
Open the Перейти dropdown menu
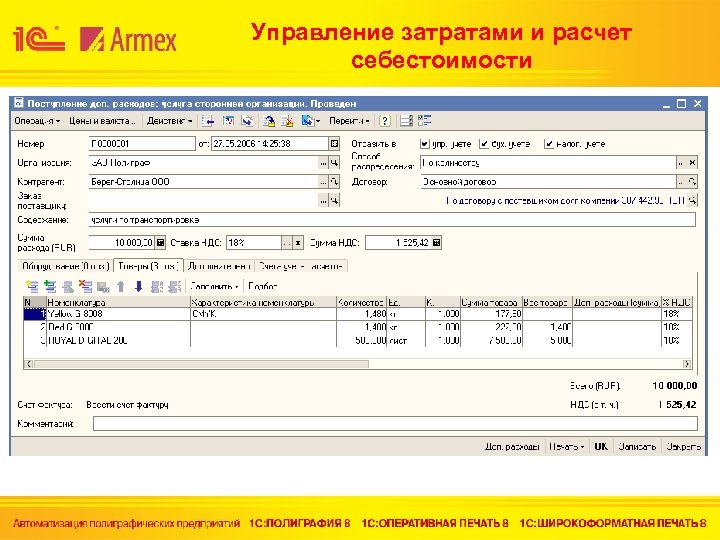pos(349,121)
